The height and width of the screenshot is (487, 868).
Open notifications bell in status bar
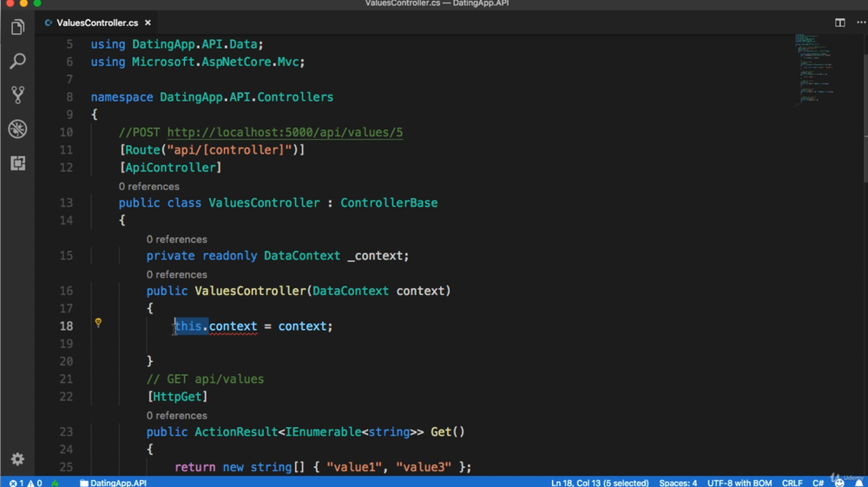pos(858,483)
